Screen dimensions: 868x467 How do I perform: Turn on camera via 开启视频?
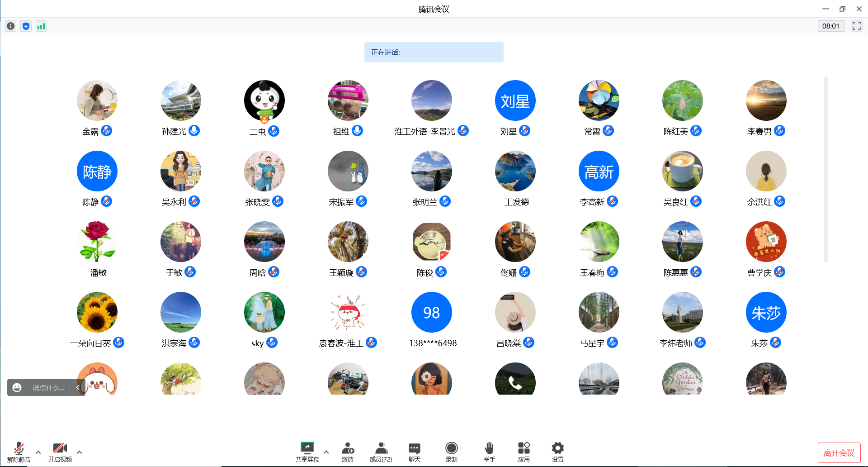pos(60,451)
